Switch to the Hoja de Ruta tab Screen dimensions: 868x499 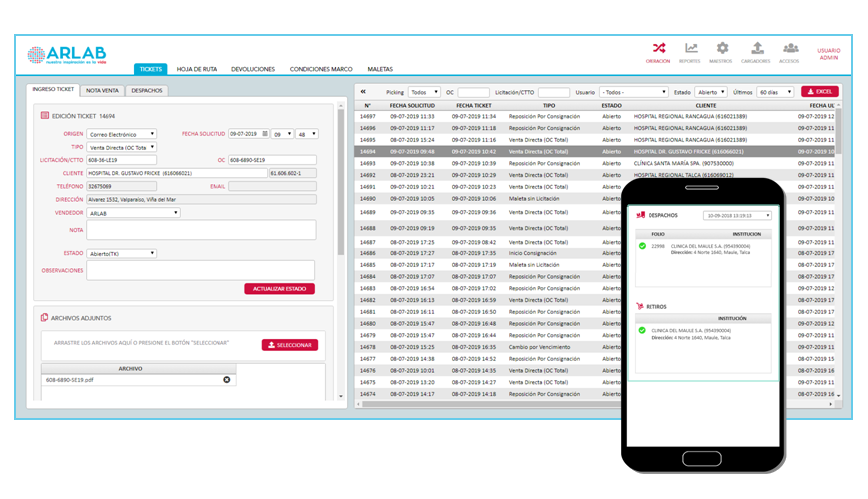point(196,69)
